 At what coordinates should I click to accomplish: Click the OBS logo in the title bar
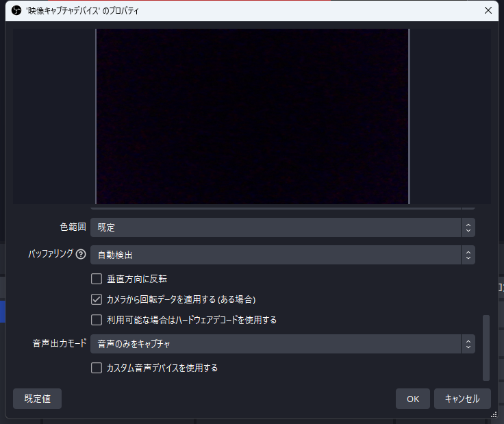click(16, 11)
